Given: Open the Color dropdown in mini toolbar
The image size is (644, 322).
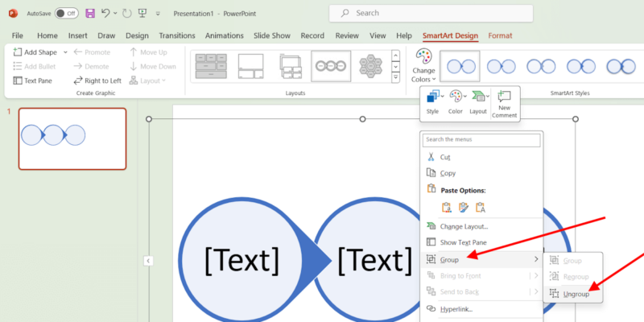Looking at the screenshot, I should [x=456, y=101].
